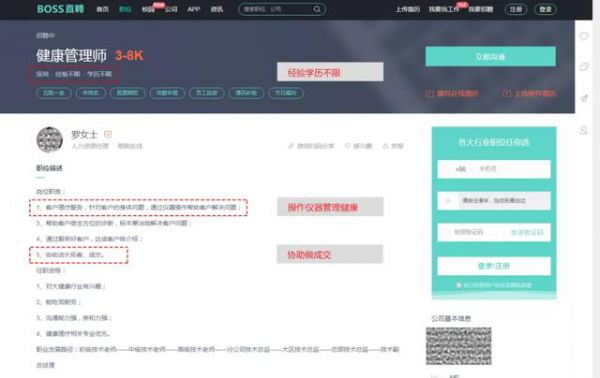The width and height of the screenshot is (600, 378).
Task: Click the 登录/注册 button in sidebar form
Action: (x=494, y=266)
